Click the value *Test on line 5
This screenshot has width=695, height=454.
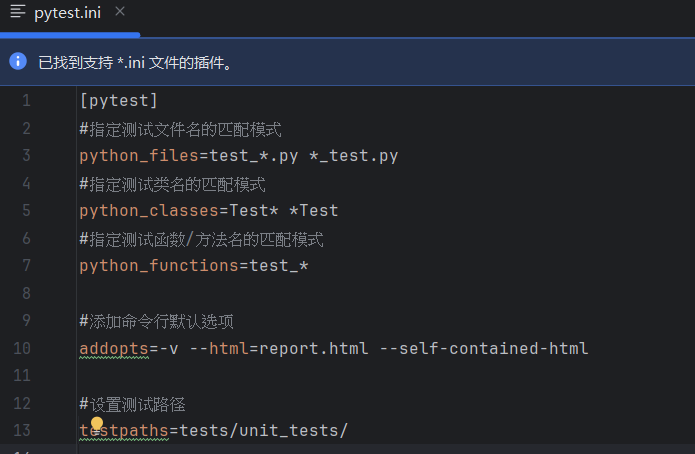[x=314, y=210]
